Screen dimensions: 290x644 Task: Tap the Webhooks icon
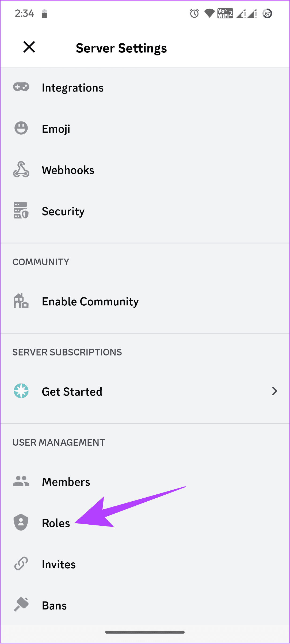(x=21, y=169)
